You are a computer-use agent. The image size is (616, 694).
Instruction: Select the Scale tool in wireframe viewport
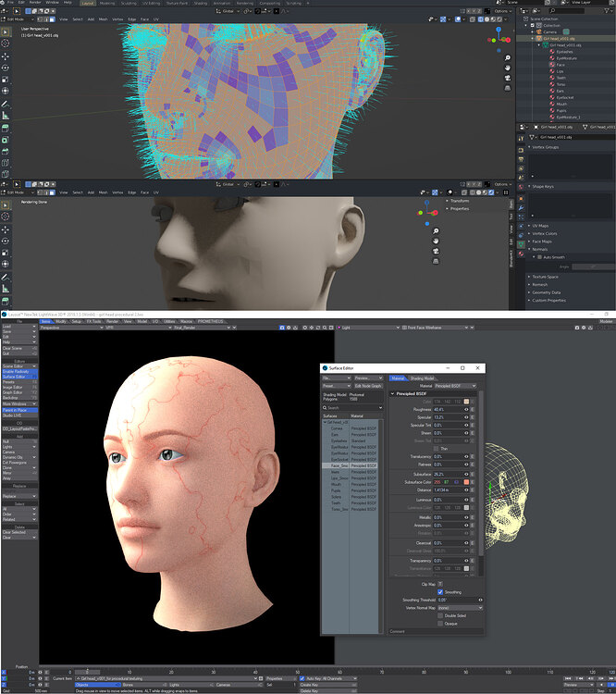[x=6, y=80]
